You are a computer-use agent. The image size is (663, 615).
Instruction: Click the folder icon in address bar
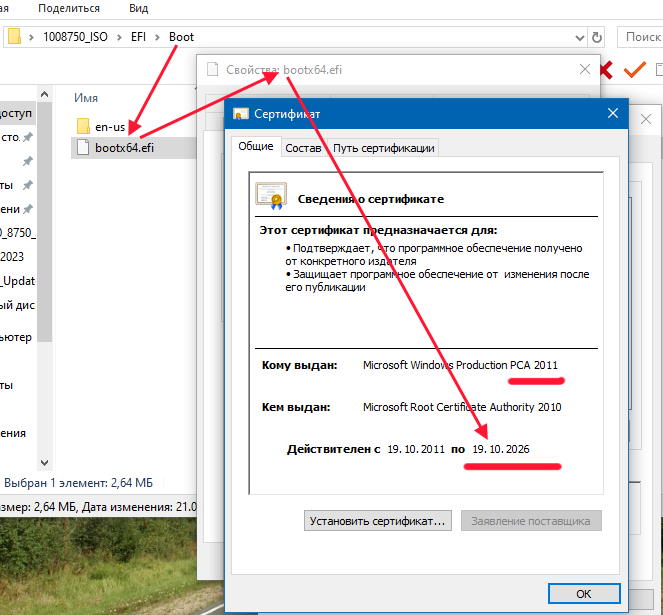point(14,36)
